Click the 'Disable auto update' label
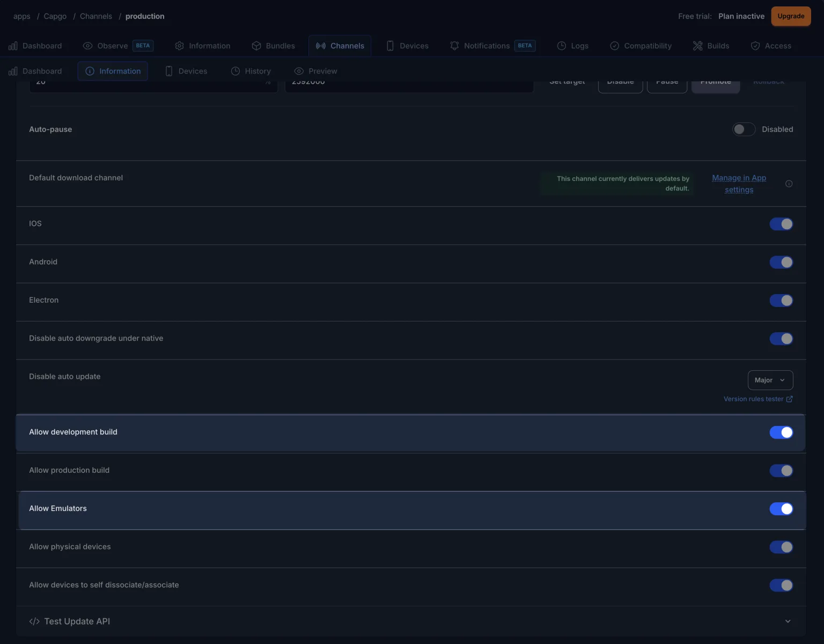824x644 pixels. click(x=65, y=376)
